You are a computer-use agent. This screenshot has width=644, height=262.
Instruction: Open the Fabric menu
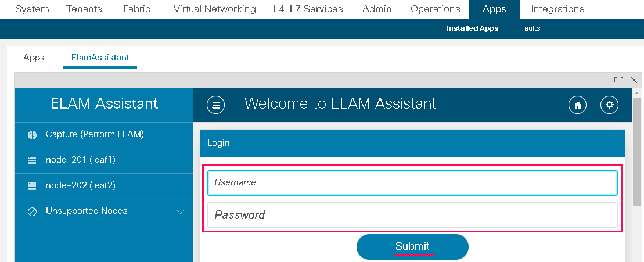(x=136, y=9)
